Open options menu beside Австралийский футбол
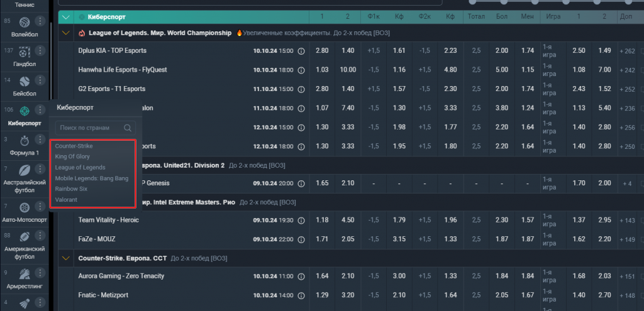Screen dimensions: 644x311 tap(40, 169)
